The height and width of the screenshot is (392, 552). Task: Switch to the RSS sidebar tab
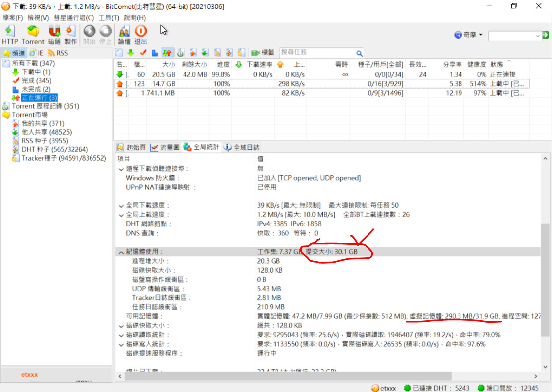pos(58,53)
